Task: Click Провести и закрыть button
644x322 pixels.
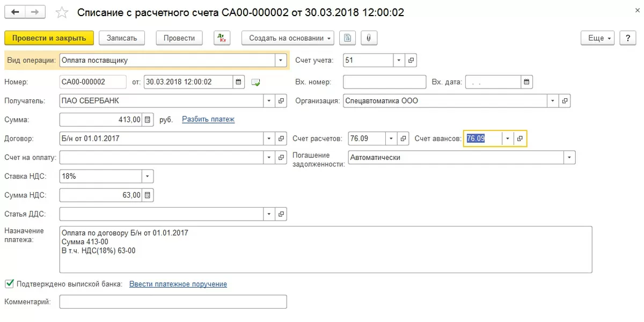Action: (49, 38)
